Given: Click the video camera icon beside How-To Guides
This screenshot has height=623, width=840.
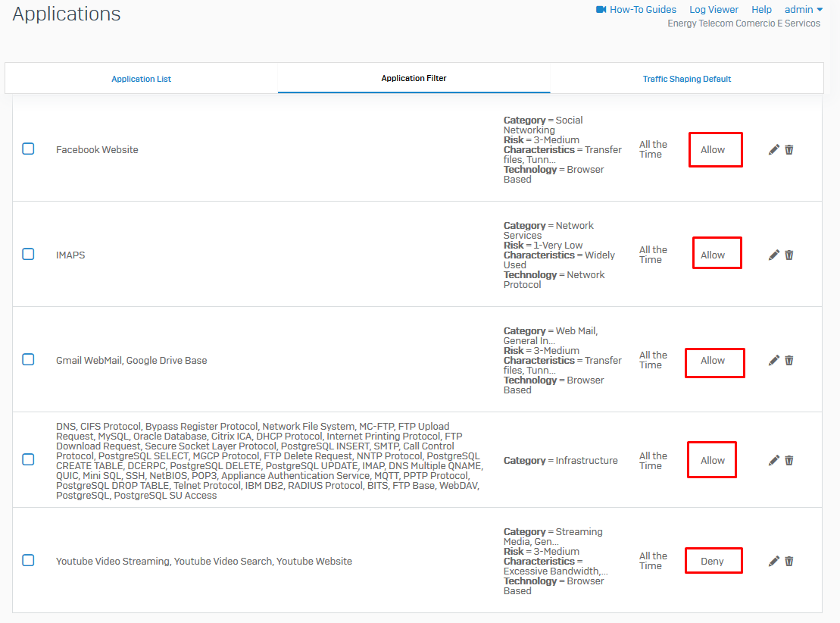Looking at the screenshot, I should tap(601, 10).
